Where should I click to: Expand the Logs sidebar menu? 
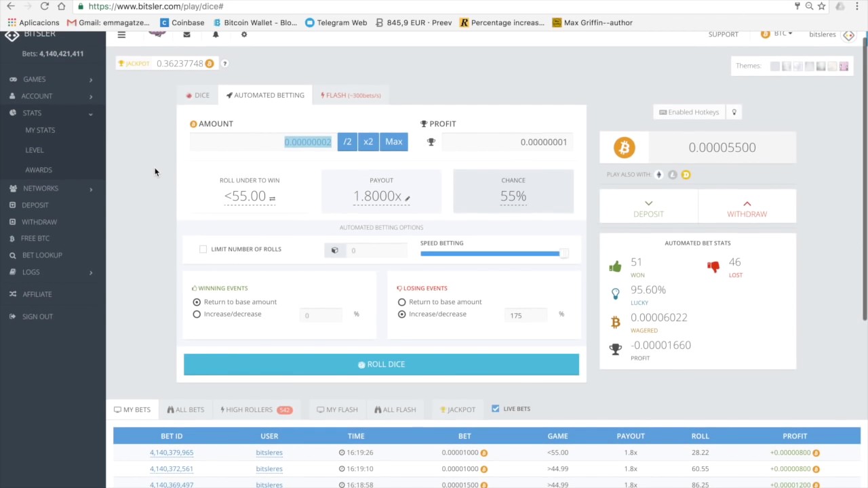pos(52,272)
